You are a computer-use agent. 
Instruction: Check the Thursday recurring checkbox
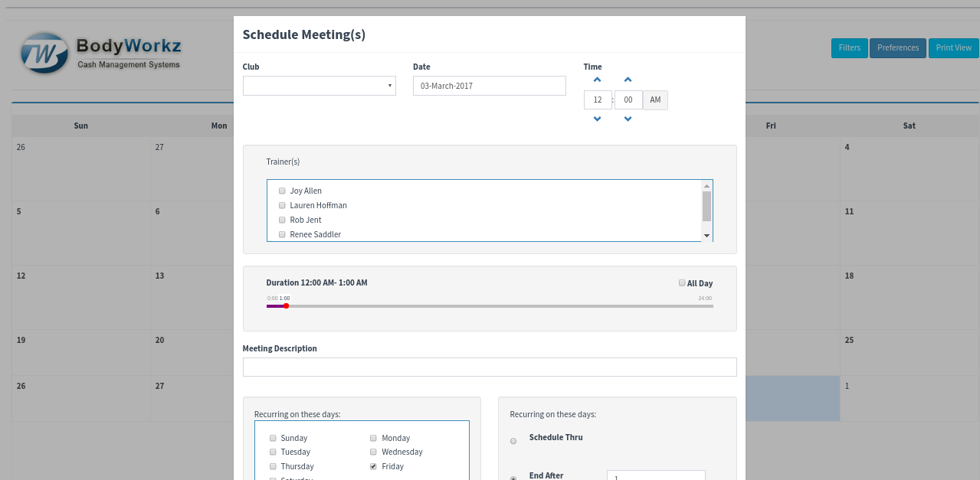273,466
